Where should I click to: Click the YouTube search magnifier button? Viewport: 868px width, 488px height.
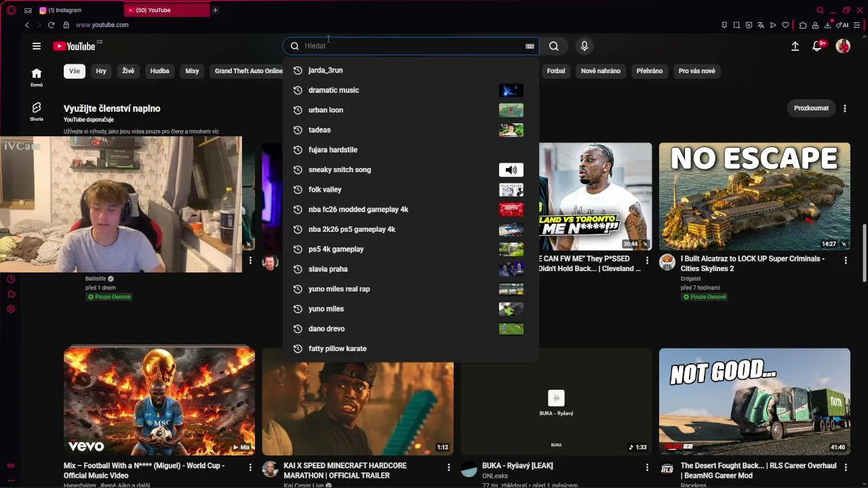(x=554, y=46)
